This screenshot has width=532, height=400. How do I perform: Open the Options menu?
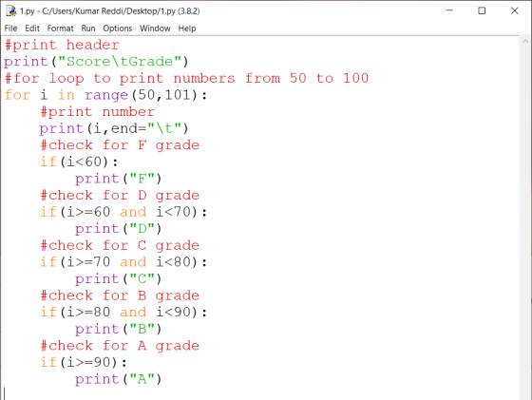click(x=118, y=29)
